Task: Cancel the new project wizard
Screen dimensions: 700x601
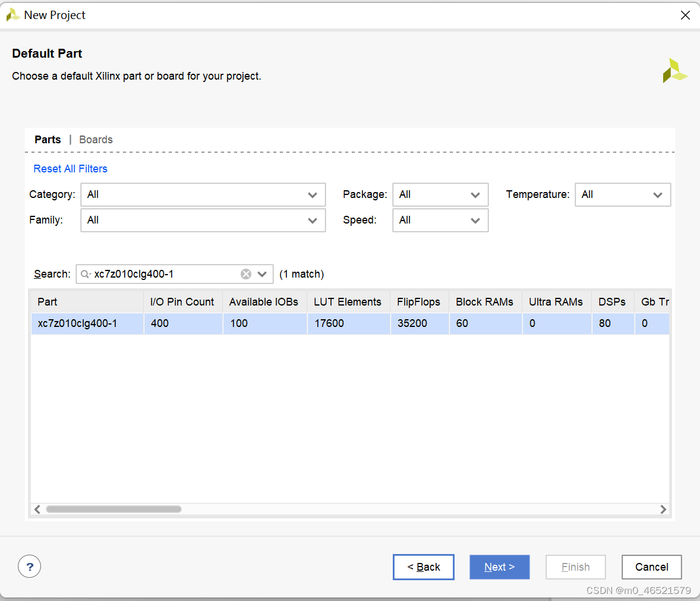Action: (652, 567)
